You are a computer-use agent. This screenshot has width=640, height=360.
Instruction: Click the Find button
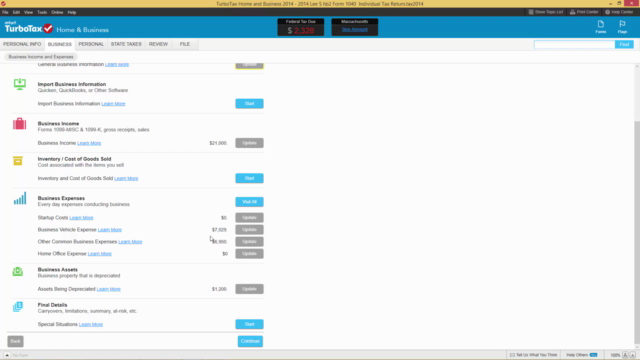(624, 44)
